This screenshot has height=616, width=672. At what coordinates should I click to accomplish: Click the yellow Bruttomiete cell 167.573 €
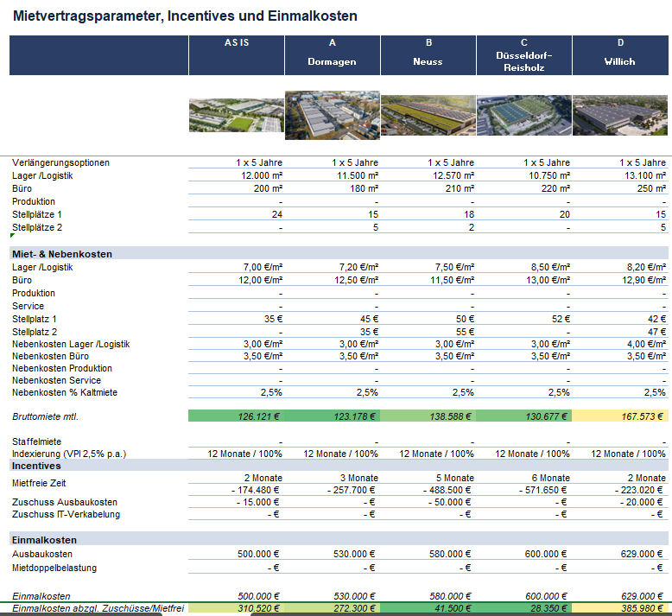(x=620, y=416)
